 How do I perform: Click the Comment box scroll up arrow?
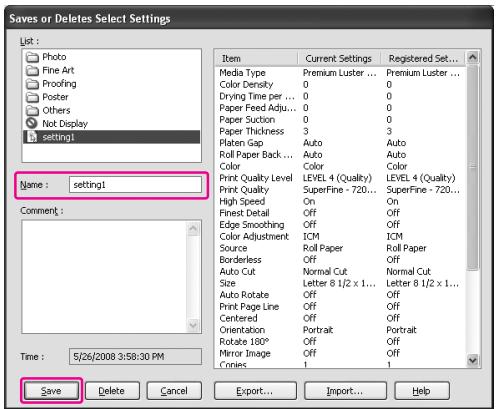click(193, 229)
